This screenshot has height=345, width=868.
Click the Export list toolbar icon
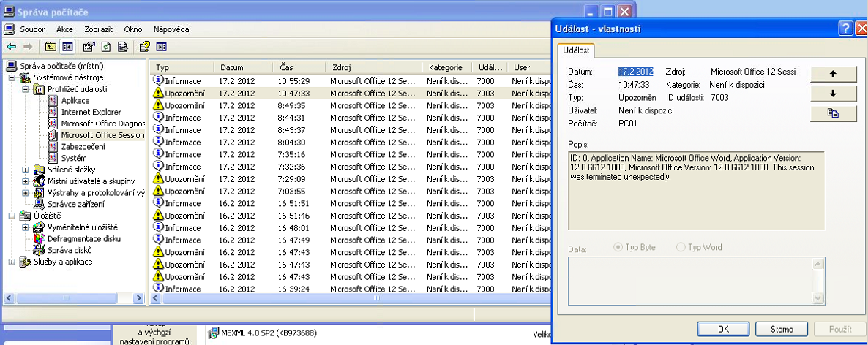(123, 47)
